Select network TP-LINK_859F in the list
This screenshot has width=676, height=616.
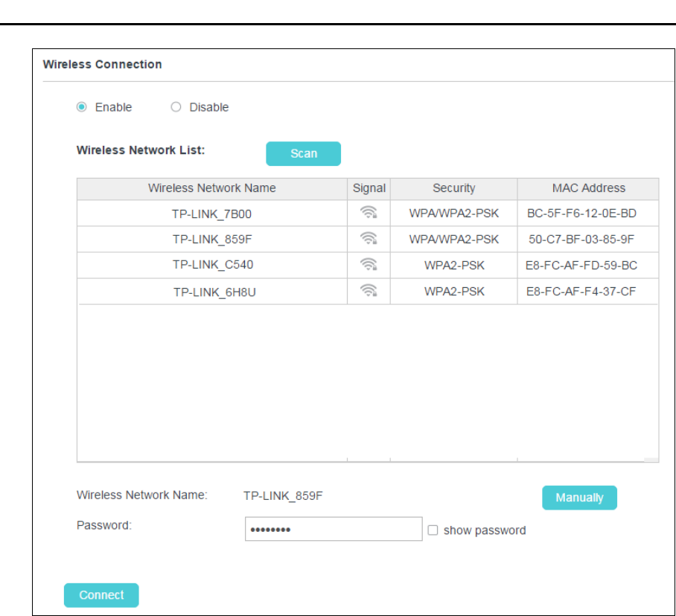coord(212,240)
